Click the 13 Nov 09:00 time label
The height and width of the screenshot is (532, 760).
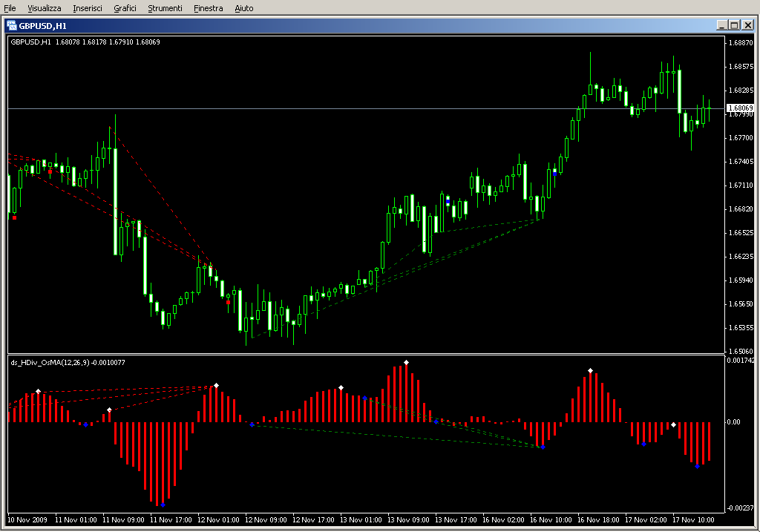point(408,520)
